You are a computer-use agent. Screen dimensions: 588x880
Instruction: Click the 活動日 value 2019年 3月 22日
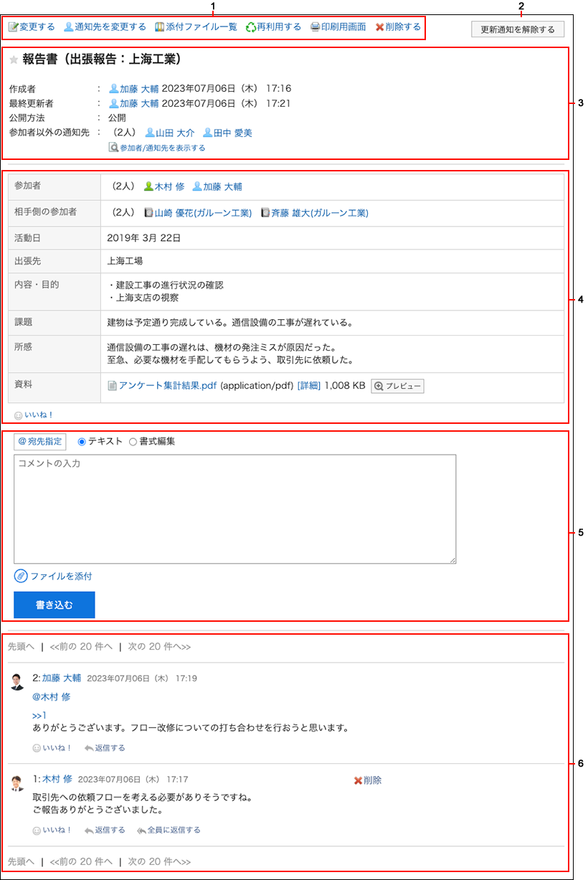[x=144, y=237]
